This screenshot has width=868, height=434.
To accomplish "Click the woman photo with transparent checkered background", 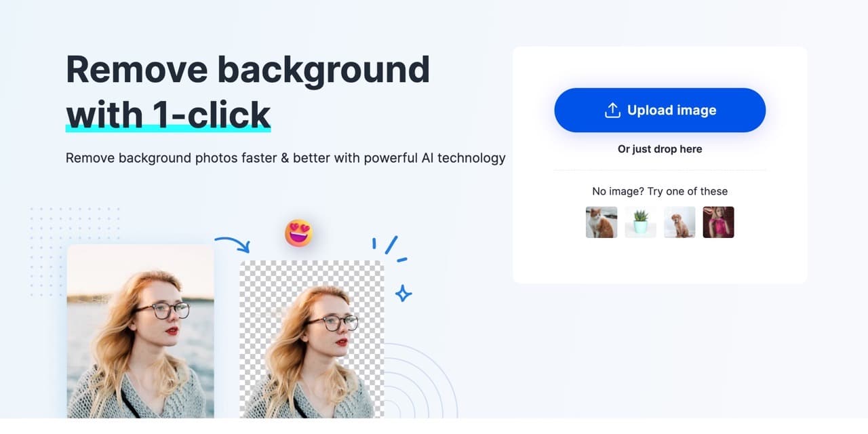I will (x=312, y=339).
